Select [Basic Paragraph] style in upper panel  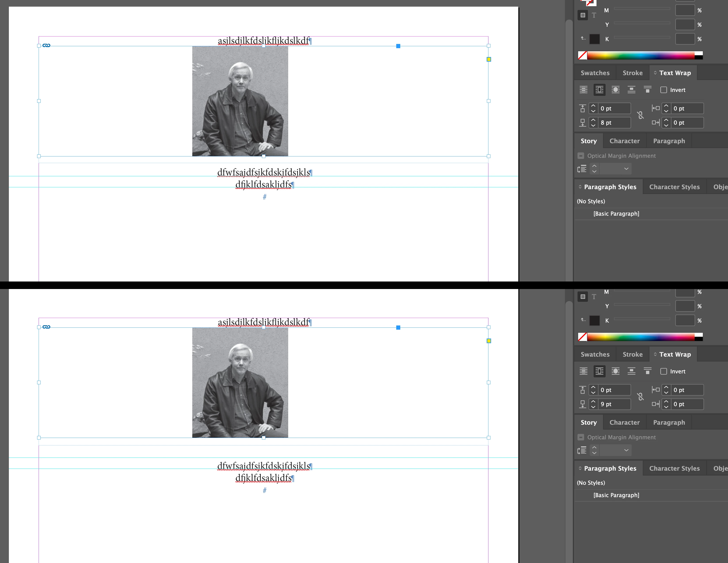pyautogui.click(x=616, y=214)
